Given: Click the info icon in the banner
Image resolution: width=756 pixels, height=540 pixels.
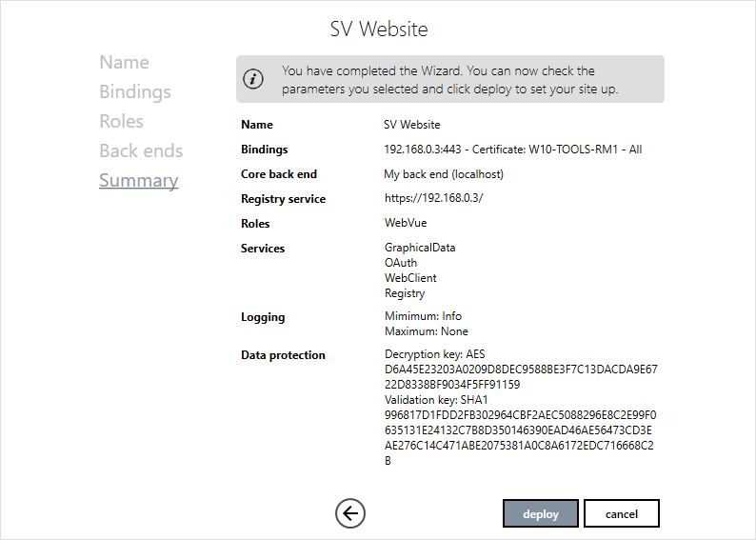Looking at the screenshot, I should (254, 79).
